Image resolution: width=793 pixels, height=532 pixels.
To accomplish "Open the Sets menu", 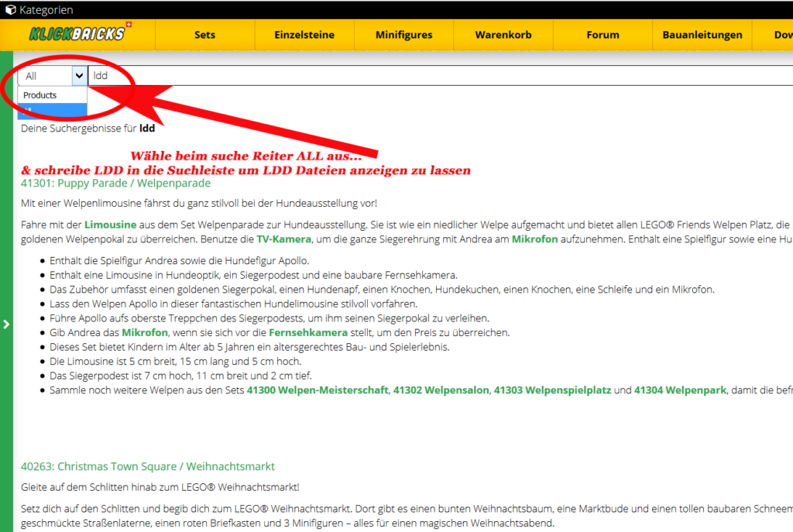I will click(x=205, y=35).
